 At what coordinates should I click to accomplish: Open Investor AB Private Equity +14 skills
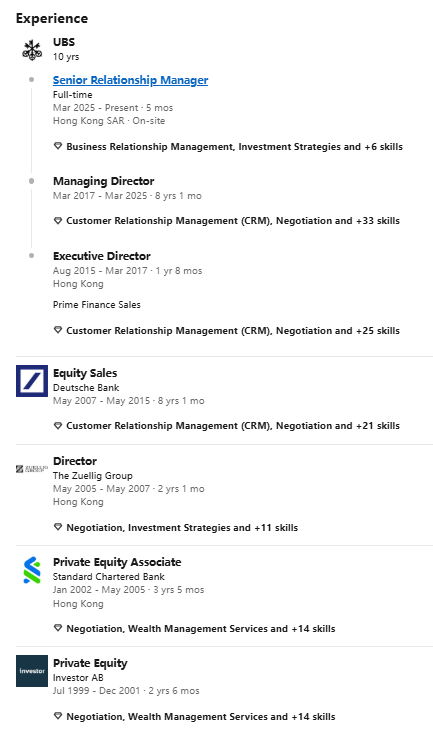(x=201, y=717)
